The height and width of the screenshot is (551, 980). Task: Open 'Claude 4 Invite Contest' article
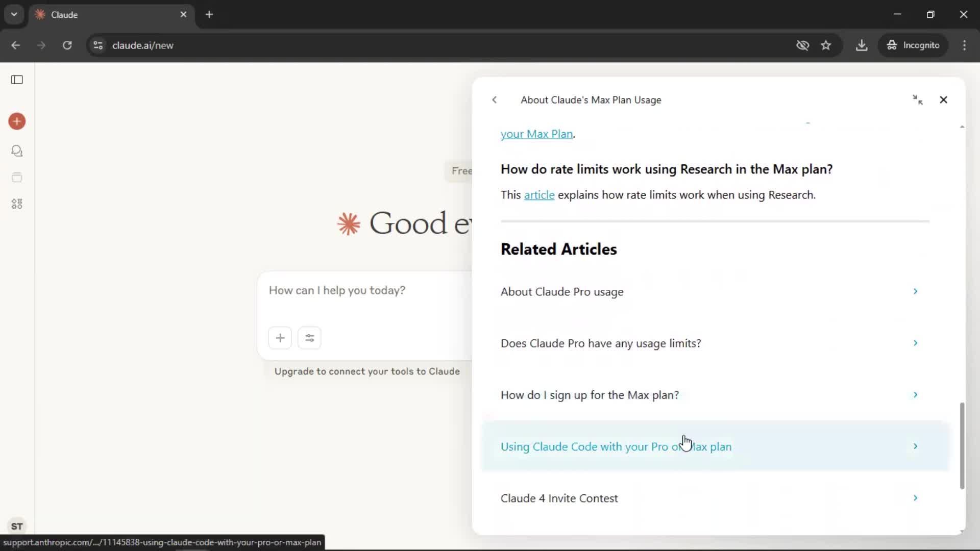click(x=715, y=498)
